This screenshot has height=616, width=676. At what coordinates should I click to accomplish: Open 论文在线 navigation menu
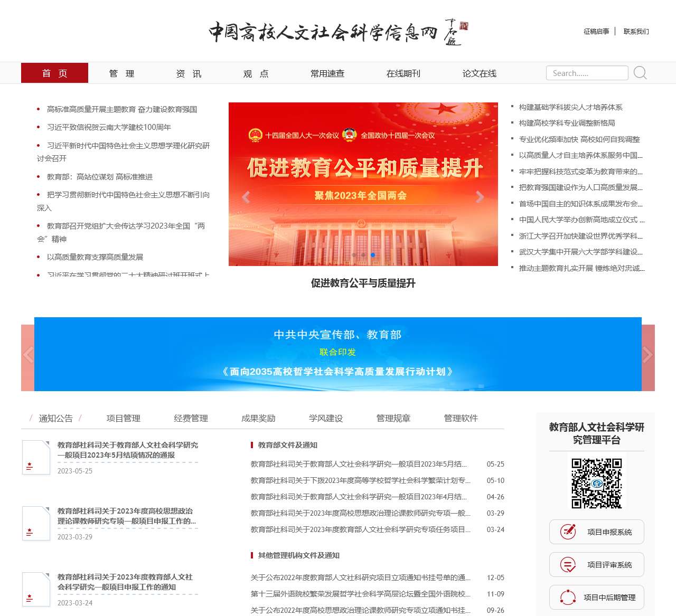point(480,73)
